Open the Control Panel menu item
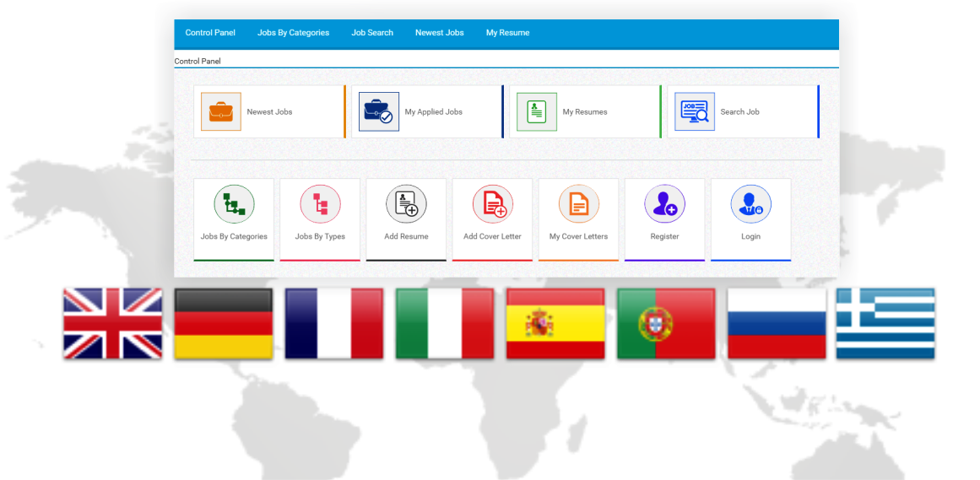 click(x=210, y=33)
